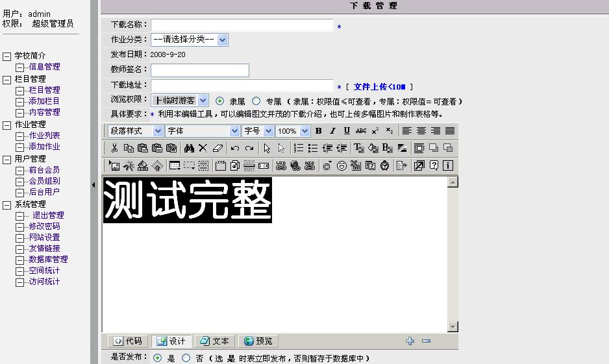Insert a bulleted list
The height and width of the screenshot is (364, 609).
tap(313, 148)
